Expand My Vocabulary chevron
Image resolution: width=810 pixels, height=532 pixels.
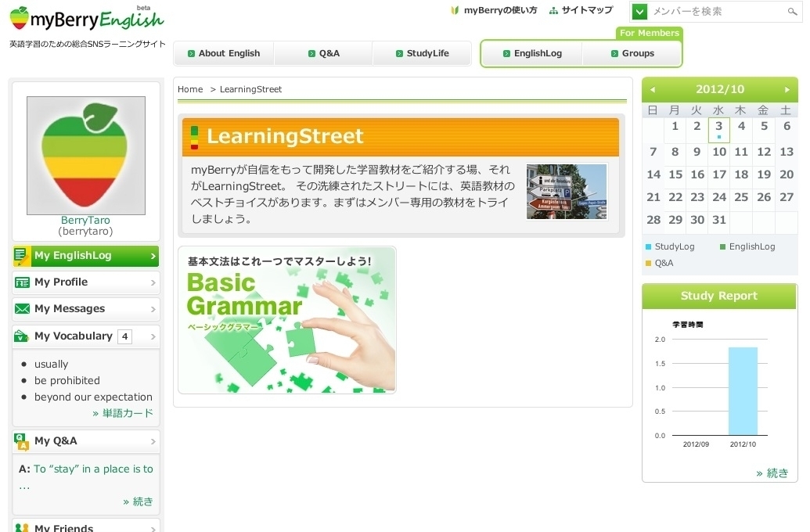pyautogui.click(x=153, y=336)
